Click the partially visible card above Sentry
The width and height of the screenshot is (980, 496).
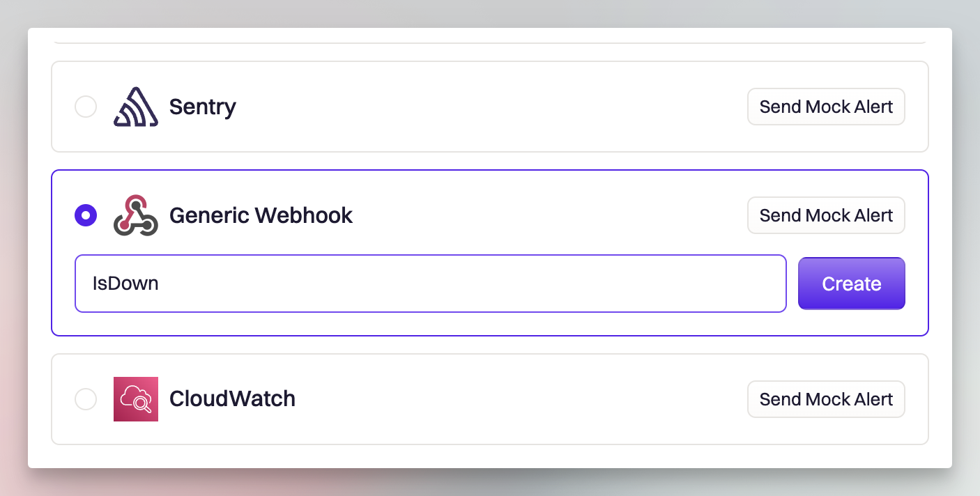tap(489, 37)
